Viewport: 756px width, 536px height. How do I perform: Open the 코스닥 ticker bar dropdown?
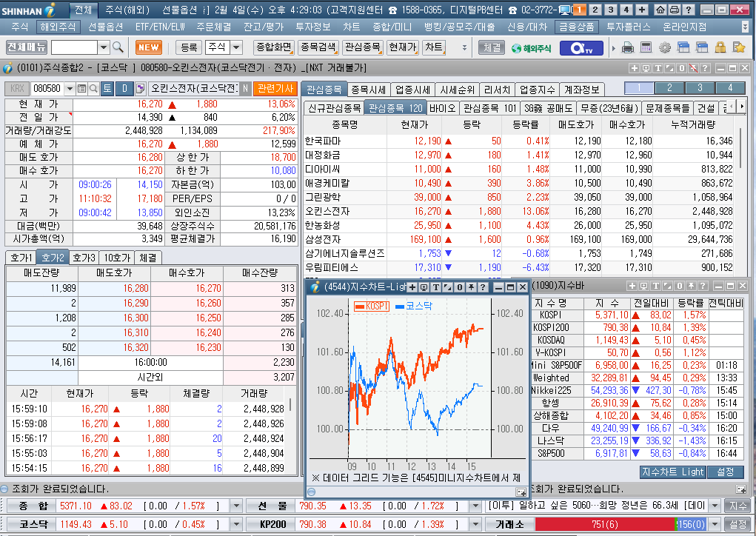(236, 524)
